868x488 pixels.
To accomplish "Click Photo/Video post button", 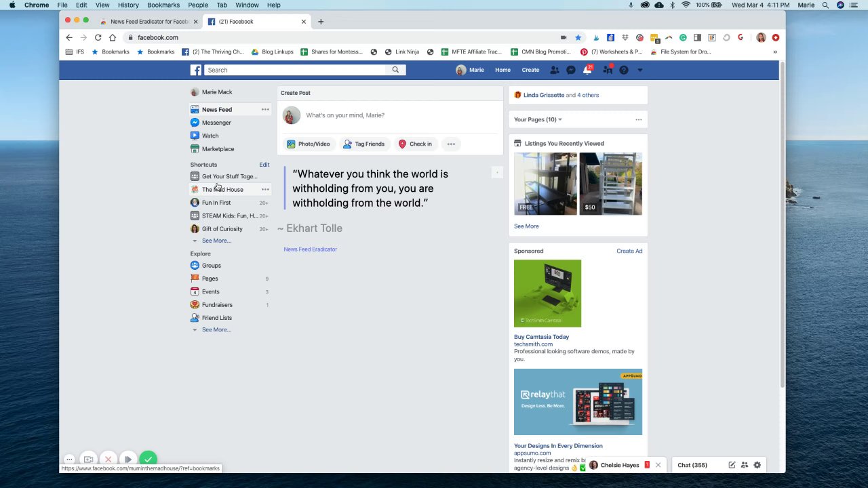I will (308, 144).
